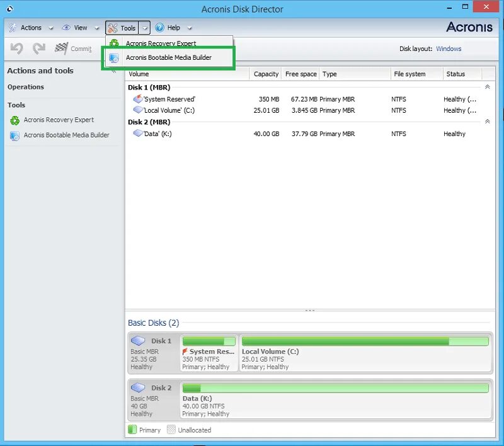Click Acronis Recovery Expert link in sidebar
Screen dimensions: 504x446
click(x=59, y=120)
